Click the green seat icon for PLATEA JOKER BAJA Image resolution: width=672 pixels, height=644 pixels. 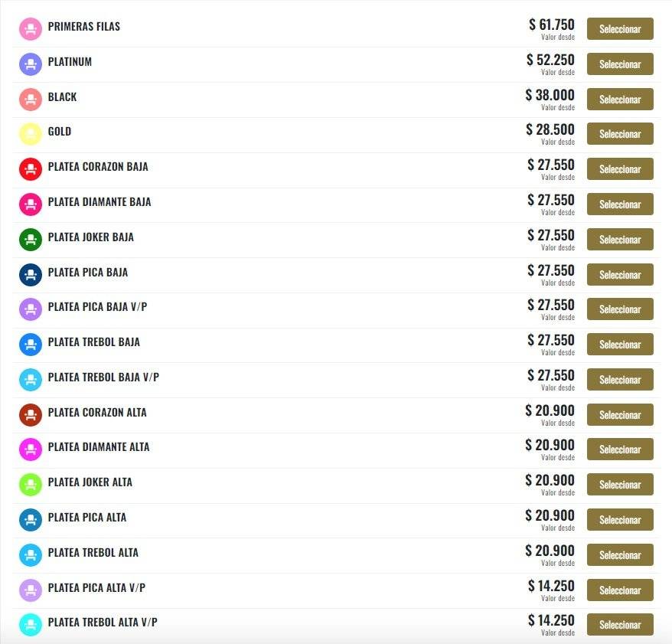tap(31, 239)
